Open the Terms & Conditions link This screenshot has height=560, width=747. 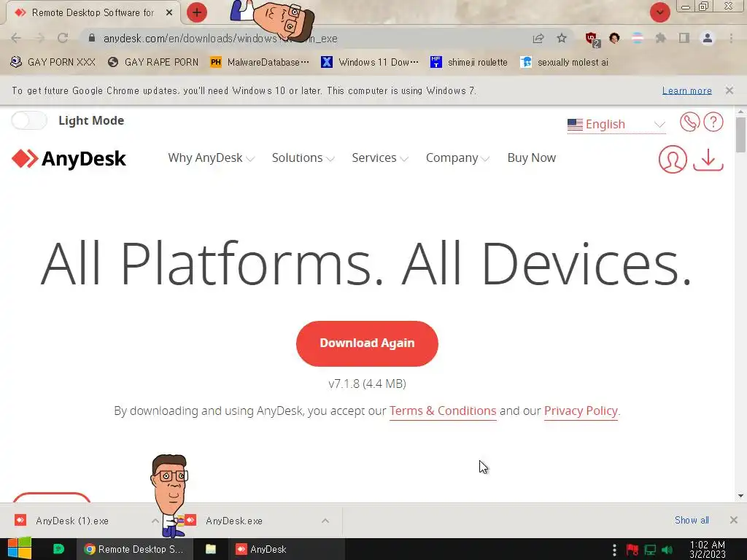443,411
